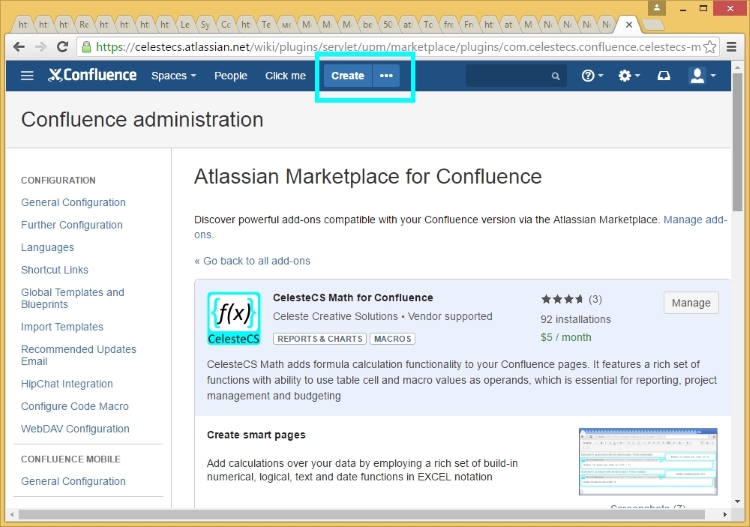
Task: Click 'Celeste Creative Solutions • Vendor supported' text
Action: (x=383, y=317)
